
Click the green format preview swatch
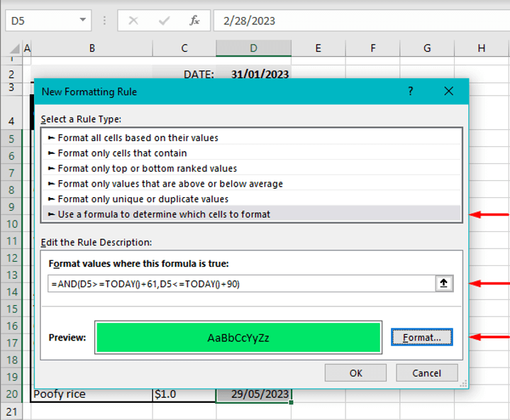[238, 338]
